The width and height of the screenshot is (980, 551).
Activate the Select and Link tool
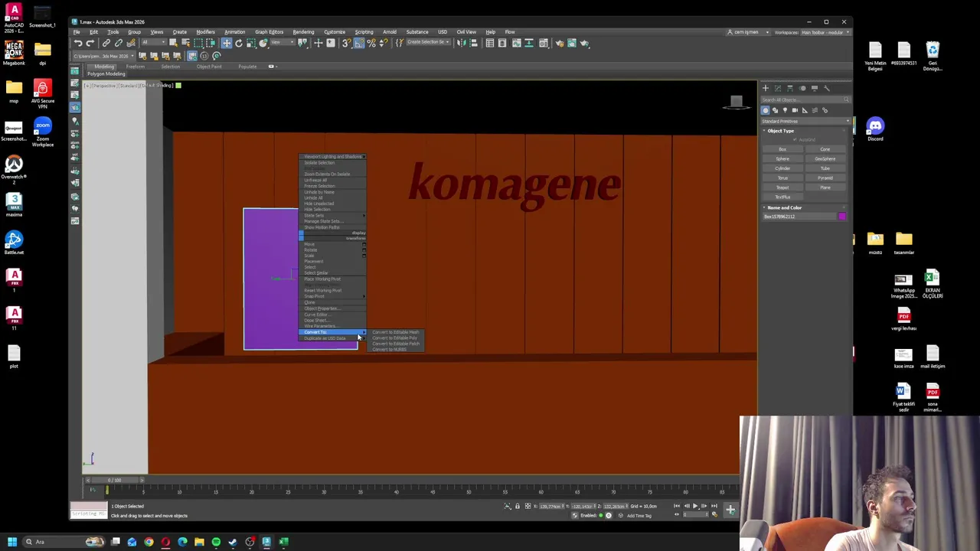click(106, 43)
